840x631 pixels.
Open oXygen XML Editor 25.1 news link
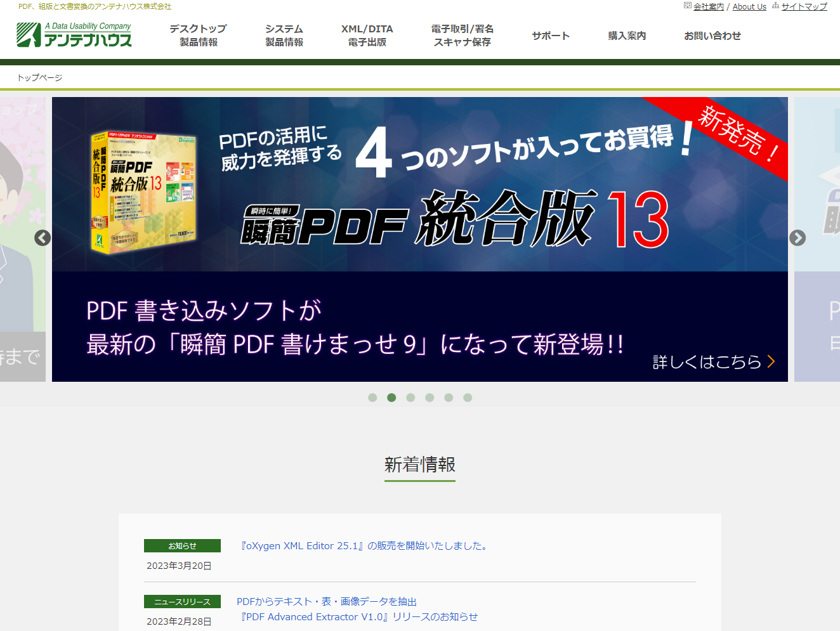(364, 545)
